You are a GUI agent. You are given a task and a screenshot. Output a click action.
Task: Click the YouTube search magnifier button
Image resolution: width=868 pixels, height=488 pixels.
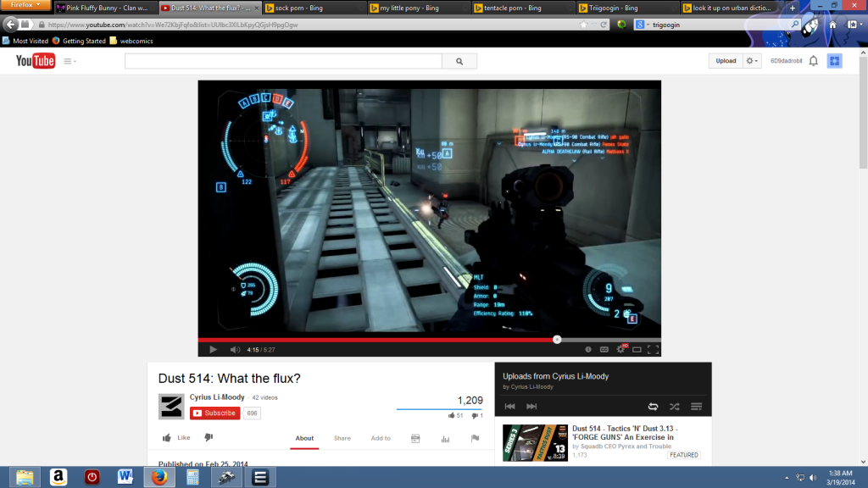coord(459,61)
